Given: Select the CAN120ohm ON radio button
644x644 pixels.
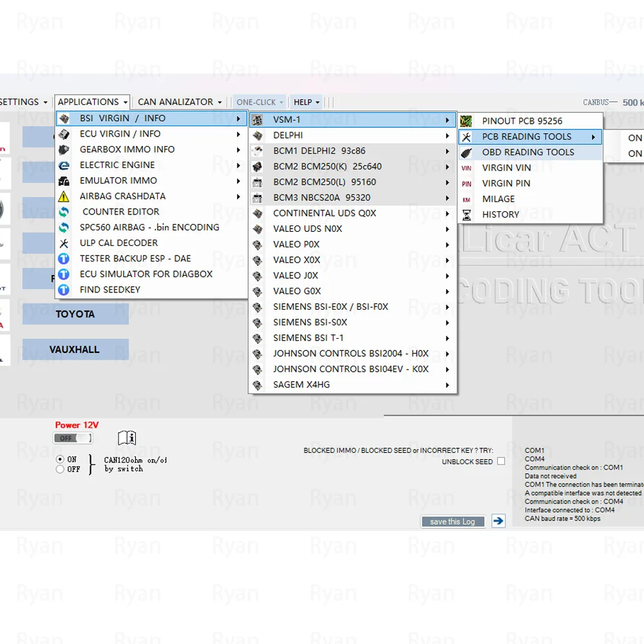Looking at the screenshot, I should pos(60,459).
